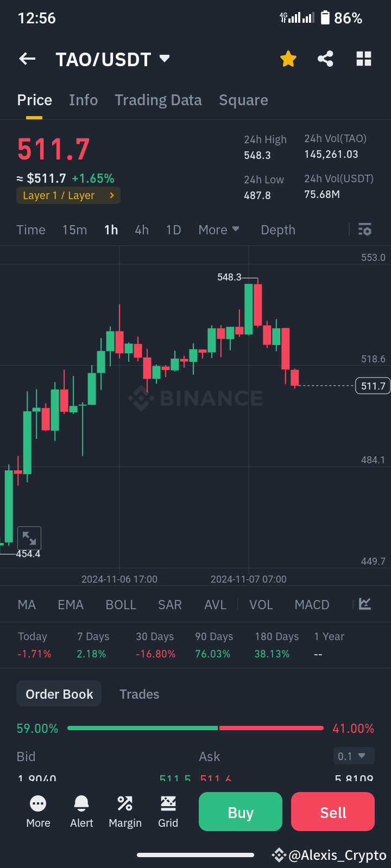Tap the star to unfavorite TAO/USDT
The image size is (391, 868).
point(288,59)
